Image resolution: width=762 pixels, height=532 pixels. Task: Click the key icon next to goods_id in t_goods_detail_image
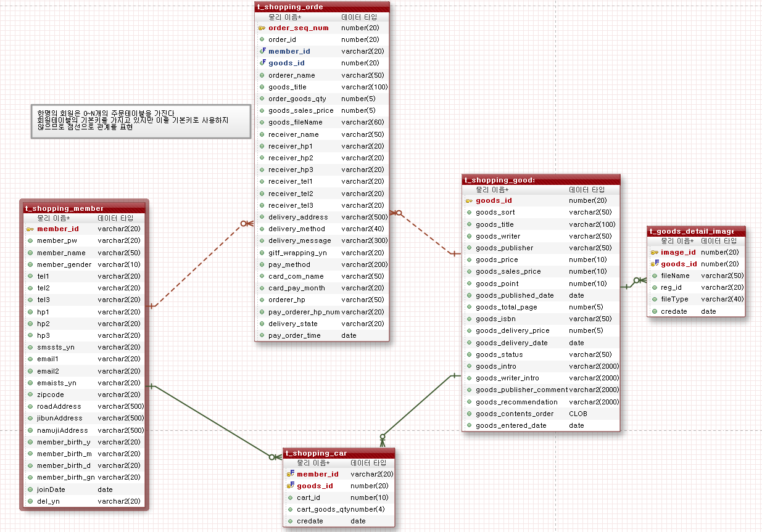pyautogui.click(x=654, y=264)
